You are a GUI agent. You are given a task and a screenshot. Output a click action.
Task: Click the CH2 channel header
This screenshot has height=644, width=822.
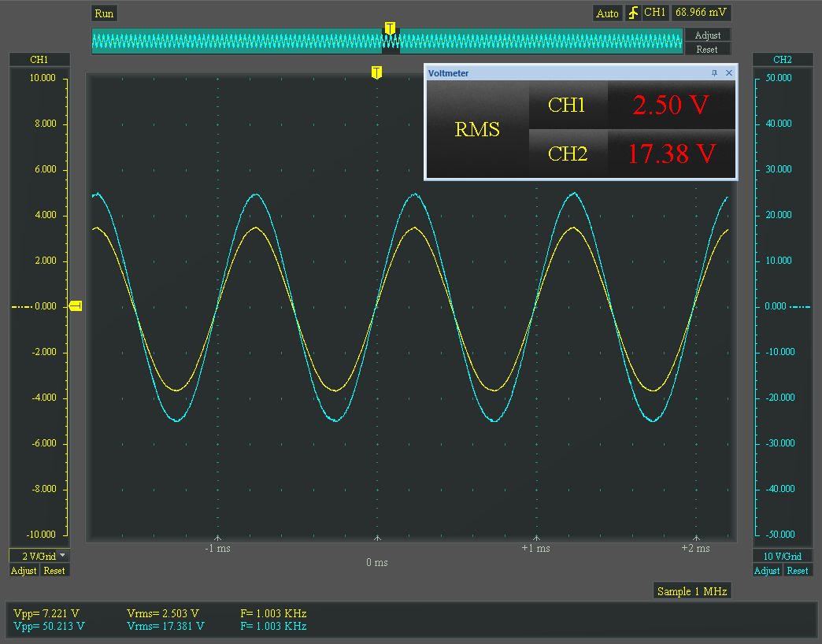(782, 60)
